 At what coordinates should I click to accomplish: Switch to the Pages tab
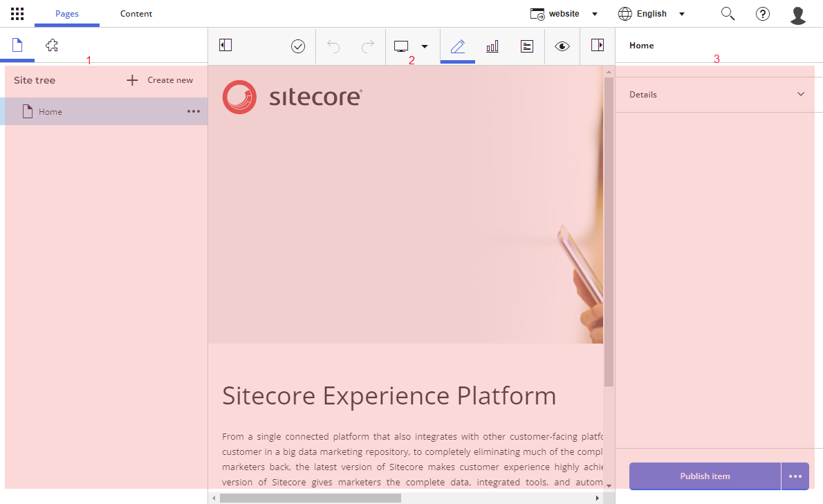click(x=67, y=14)
